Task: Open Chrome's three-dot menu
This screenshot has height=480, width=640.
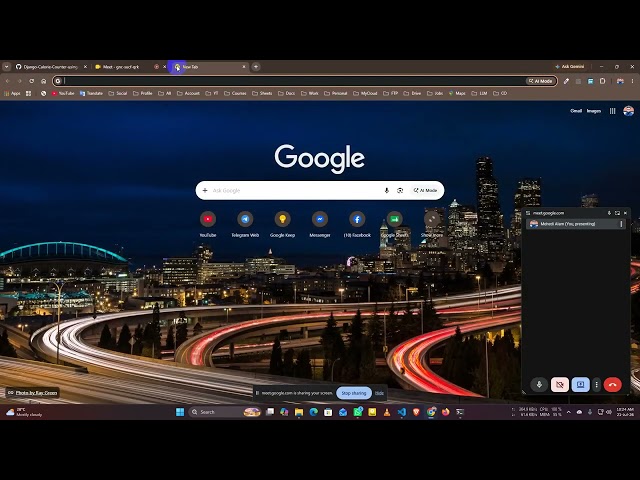Action: [x=632, y=81]
